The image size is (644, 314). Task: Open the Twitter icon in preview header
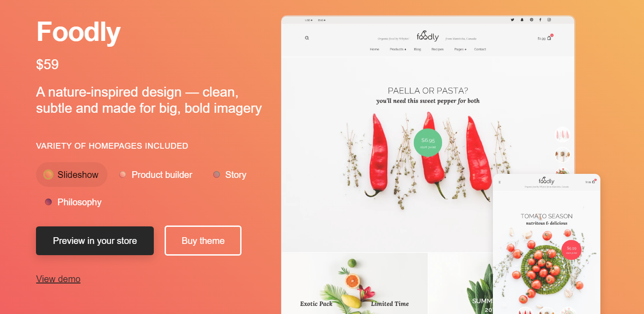pyautogui.click(x=512, y=20)
